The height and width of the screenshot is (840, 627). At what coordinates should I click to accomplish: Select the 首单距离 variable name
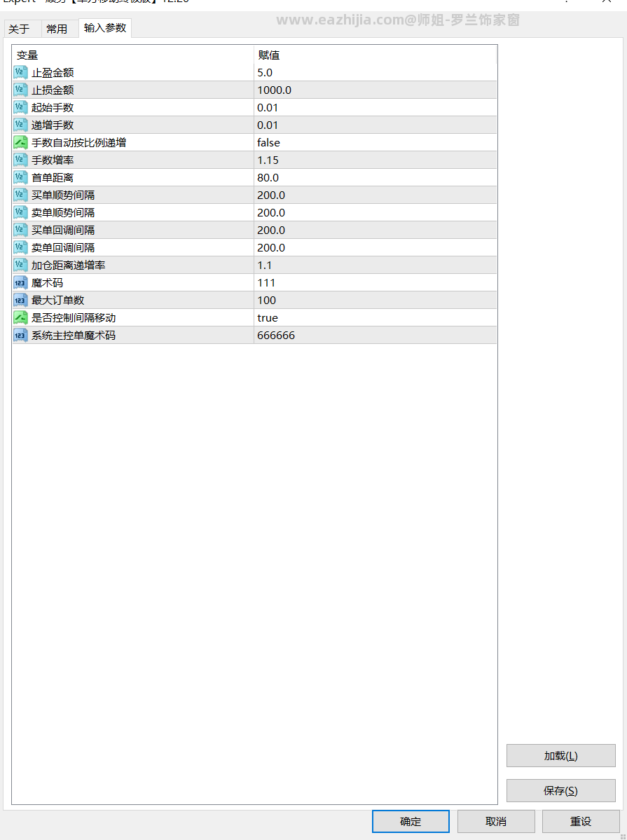53,177
